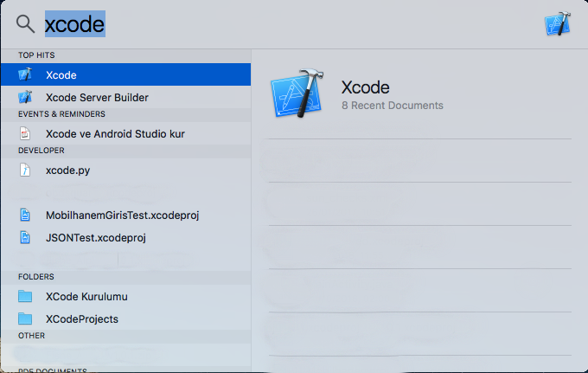Select the XCode Kurulumu folder

click(125, 297)
